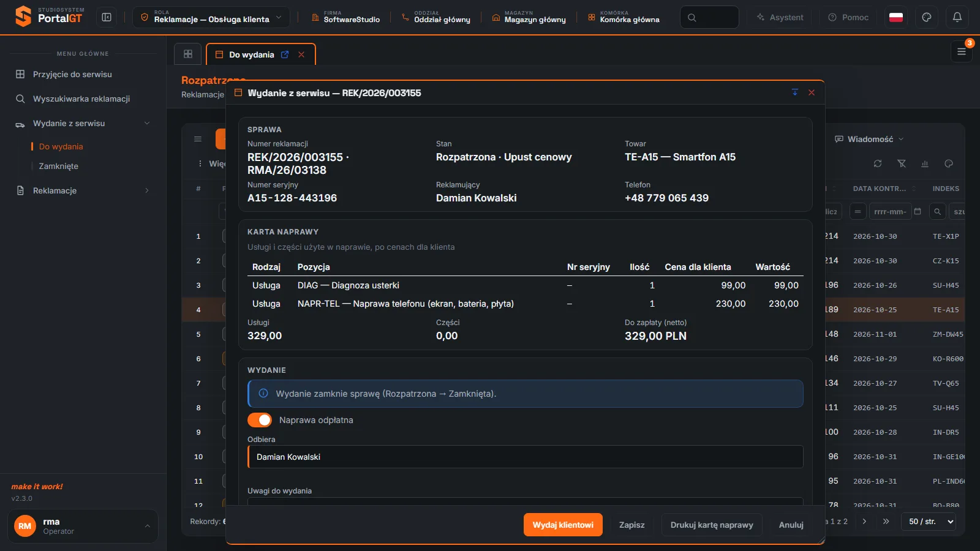Click the Anuluj button

(791, 525)
